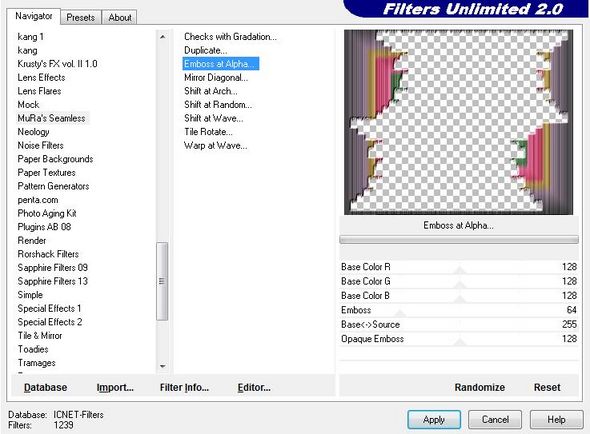Screen dimensions: 590x434
Task: Select Shift at Wave filter
Action: (x=213, y=118)
